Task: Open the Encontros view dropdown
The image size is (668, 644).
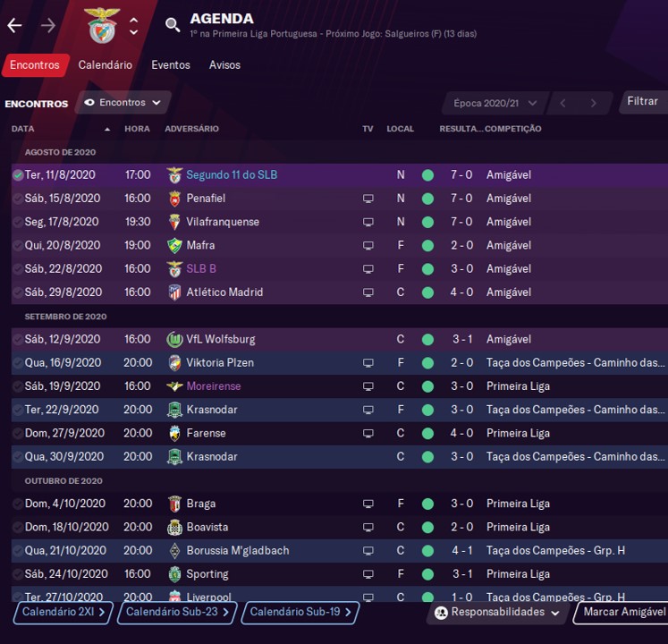Action: click(x=123, y=103)
